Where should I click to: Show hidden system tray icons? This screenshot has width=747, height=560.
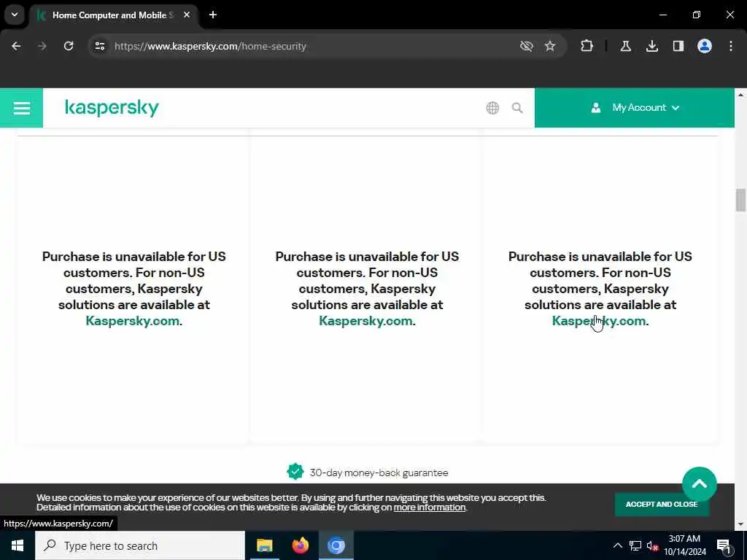pyautogui.click(x=617, y=545)
